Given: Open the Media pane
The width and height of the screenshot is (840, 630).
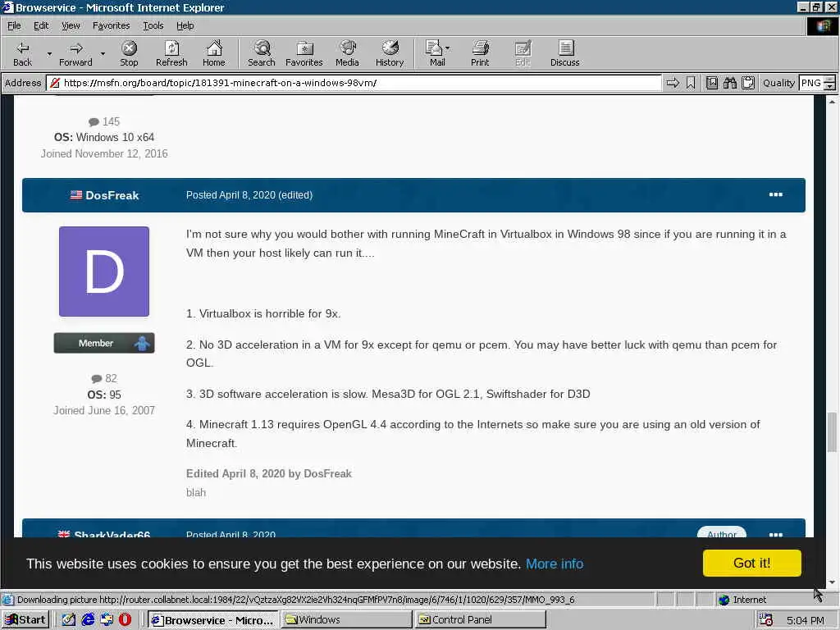Looking at the screenshot, I should point(347,53).
